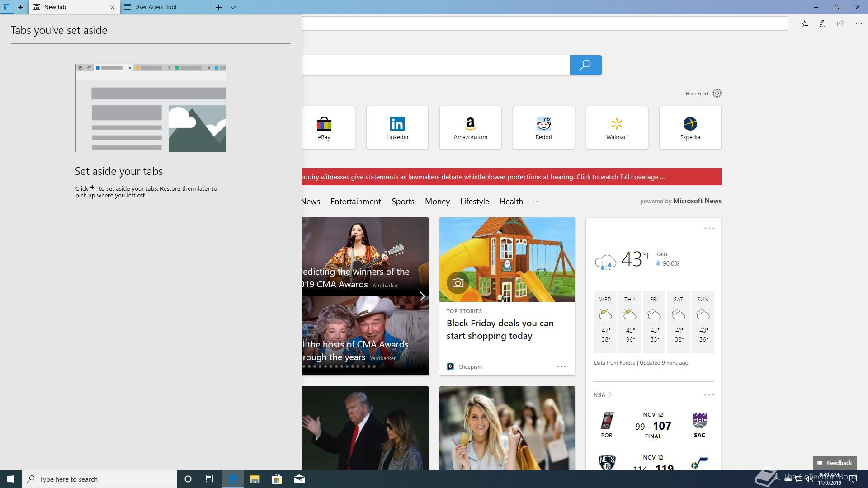Open the Walmart top site tile
The width and height of the screenshot is (868, 488).
click(x=617, y=127)
